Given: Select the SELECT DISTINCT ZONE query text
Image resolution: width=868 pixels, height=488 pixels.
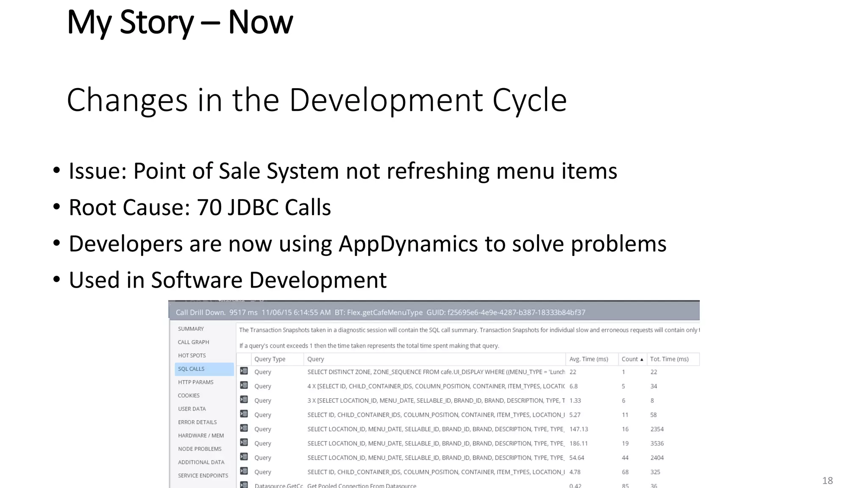Looking at the screenshot, I should 436,372.
